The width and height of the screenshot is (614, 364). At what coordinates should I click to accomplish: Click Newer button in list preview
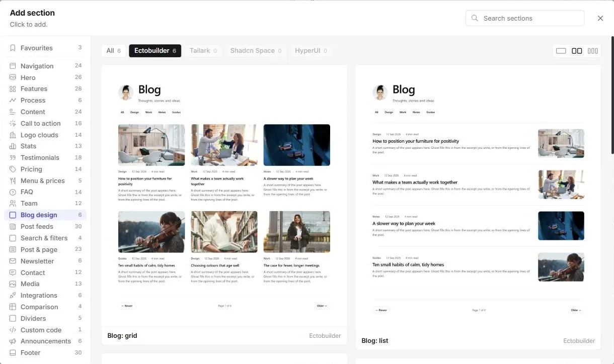tap(381, 310)
